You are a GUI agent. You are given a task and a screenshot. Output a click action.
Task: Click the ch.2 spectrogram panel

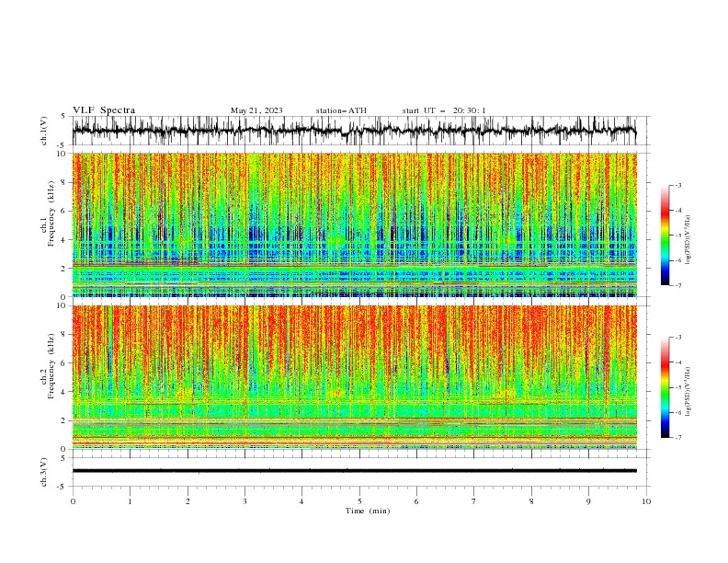(354, 377)
